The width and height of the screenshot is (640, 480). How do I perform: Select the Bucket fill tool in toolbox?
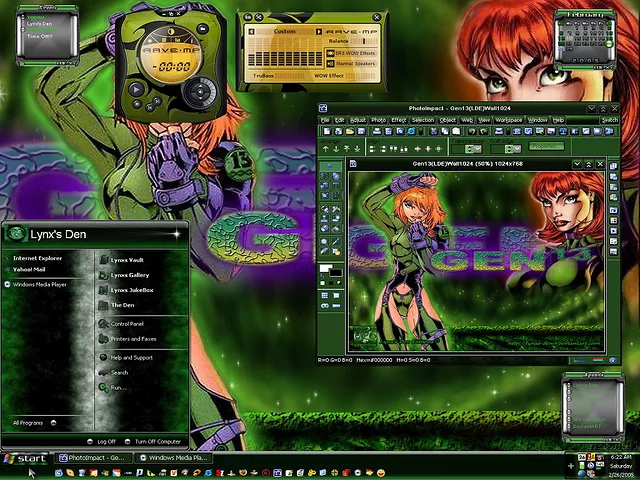pos(336,228)
